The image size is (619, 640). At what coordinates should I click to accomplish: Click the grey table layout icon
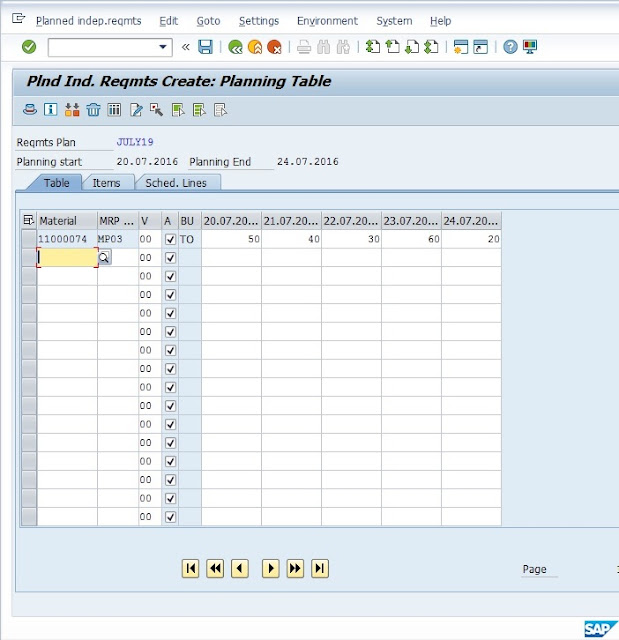point(220,110)
